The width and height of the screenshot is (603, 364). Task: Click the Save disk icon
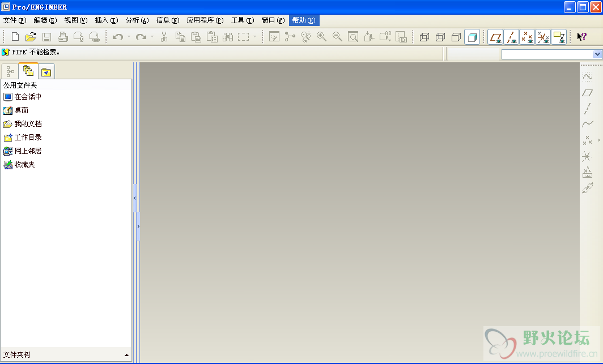46,37
